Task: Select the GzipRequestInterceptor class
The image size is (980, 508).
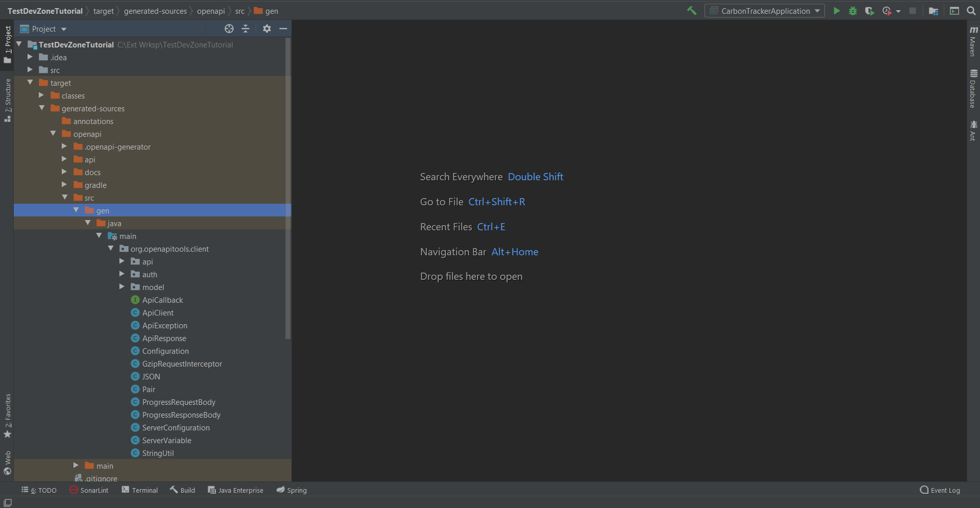Action: 176,364
